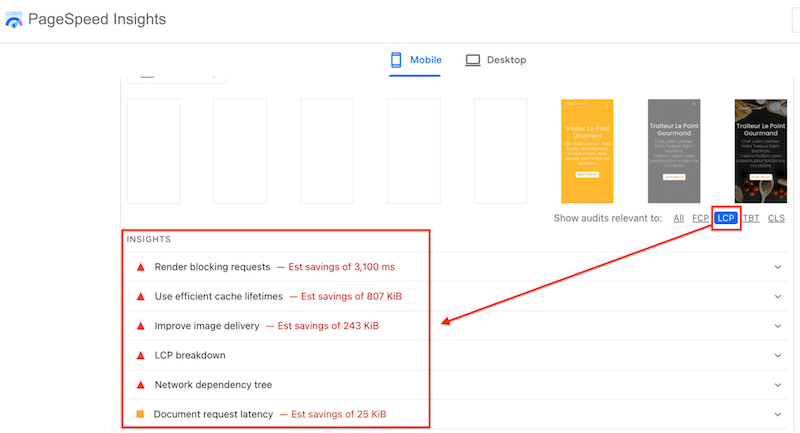Expand LCP breakdown chevron
Viewport: 800px width, 433px height.
778,355
